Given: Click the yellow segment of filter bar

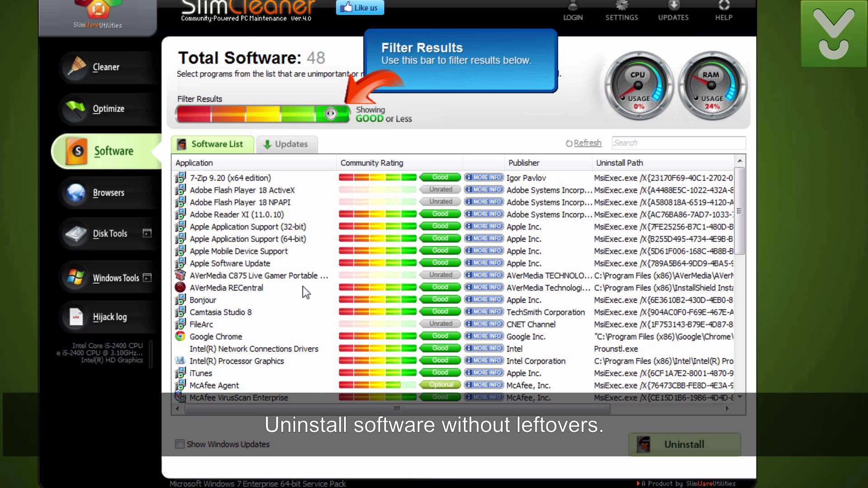Looking at the screenshot, I should coord(263,114).
